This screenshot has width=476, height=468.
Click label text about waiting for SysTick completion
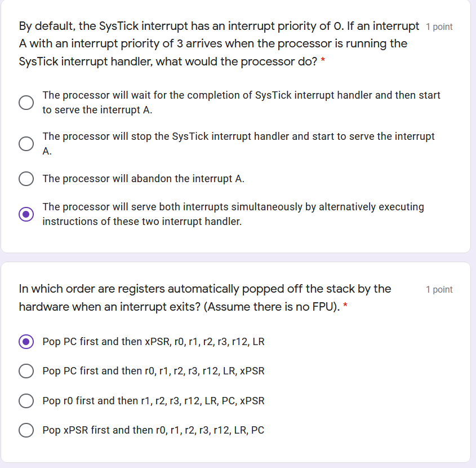241,103
